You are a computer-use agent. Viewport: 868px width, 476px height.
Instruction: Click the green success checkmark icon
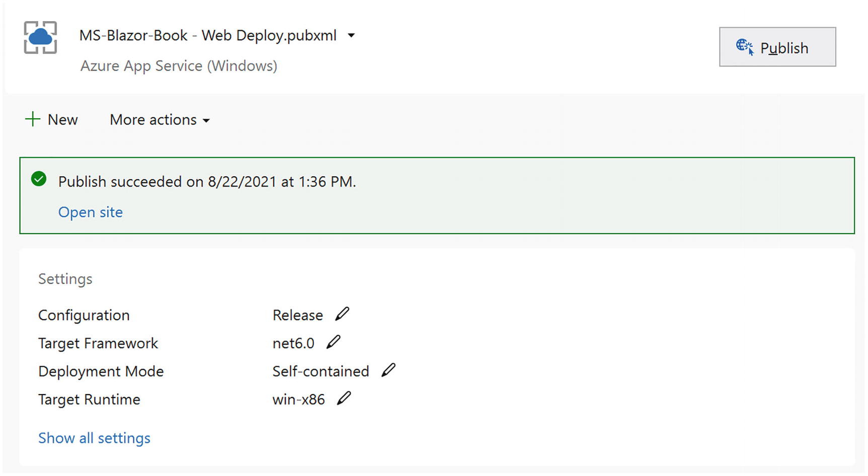click(x=39, y=179)
